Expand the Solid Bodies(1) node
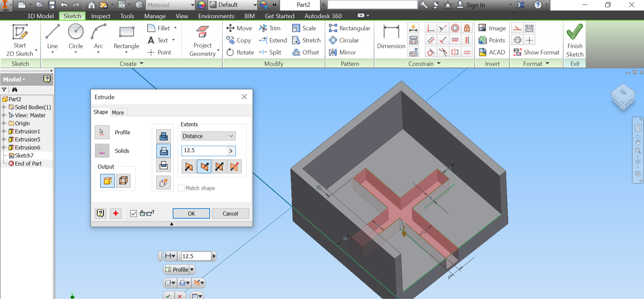The width and height of the screenshot is (644, 299). pos(4,107)
